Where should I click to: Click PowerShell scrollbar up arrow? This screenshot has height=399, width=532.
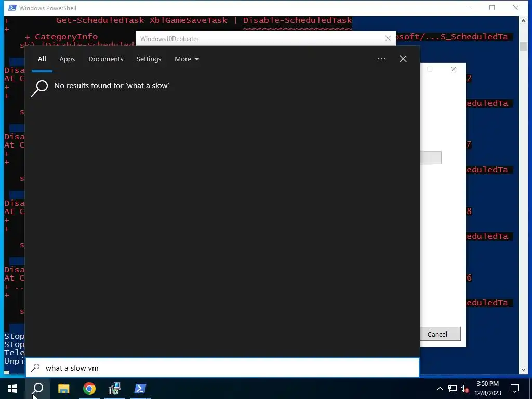(523, 21)
